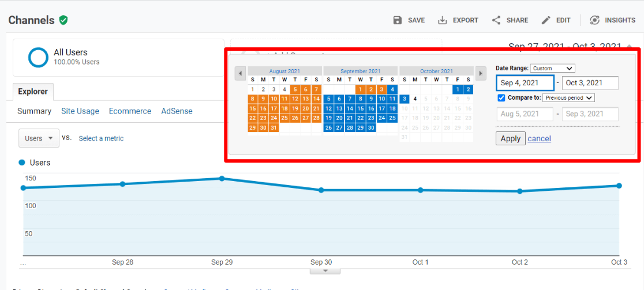Switch to the Summary view
This screenshot has height=290, width=644.
[35, 111]
